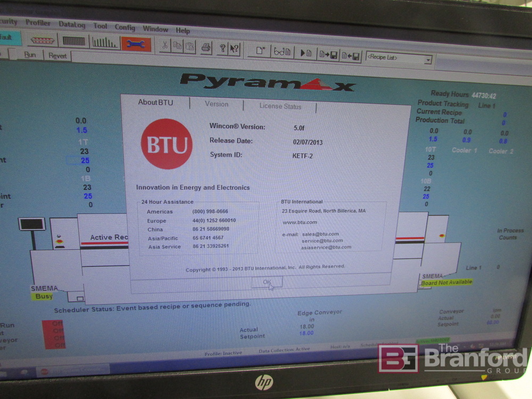
Task: Open the Window menu
Action: pyautogui.click(x=155, y=29)
